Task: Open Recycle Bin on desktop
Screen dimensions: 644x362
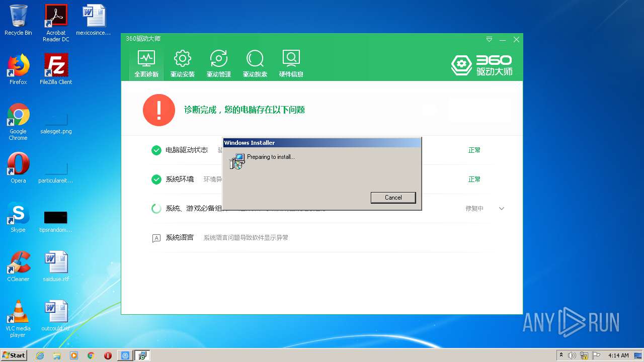Action: pyautogui.click(x=18, y=20)
